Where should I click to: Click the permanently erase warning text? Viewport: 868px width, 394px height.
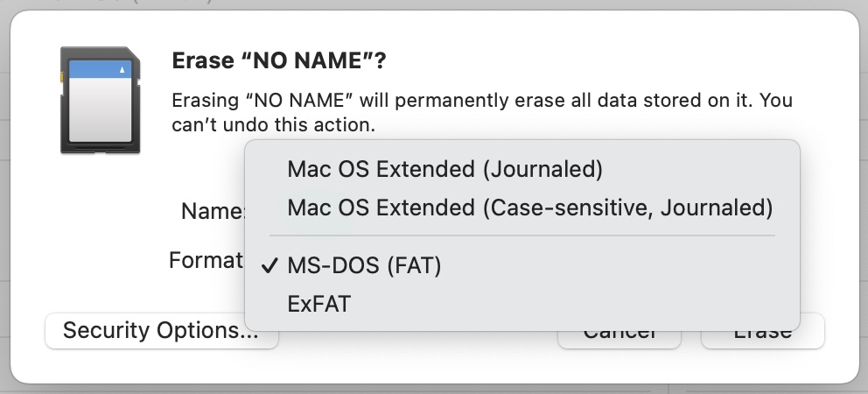coord(481,101)
